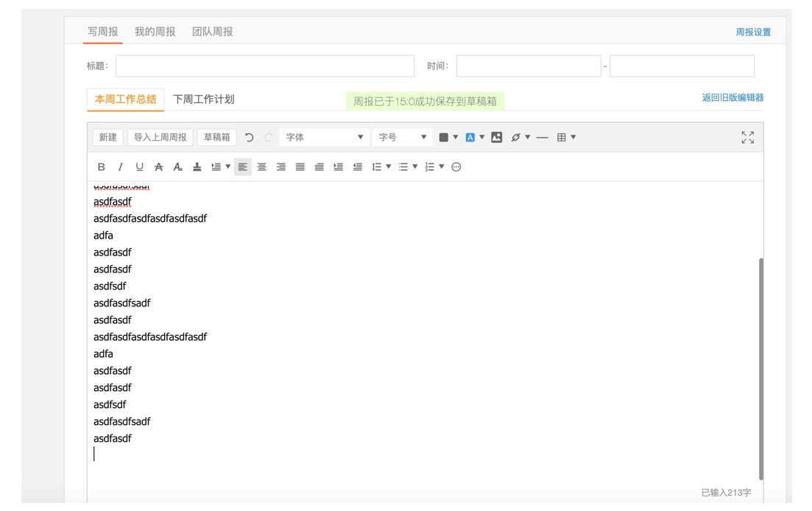Click the first-line indent icon
812x511 pixels.
pyautogui.click(x=216, y=166)
